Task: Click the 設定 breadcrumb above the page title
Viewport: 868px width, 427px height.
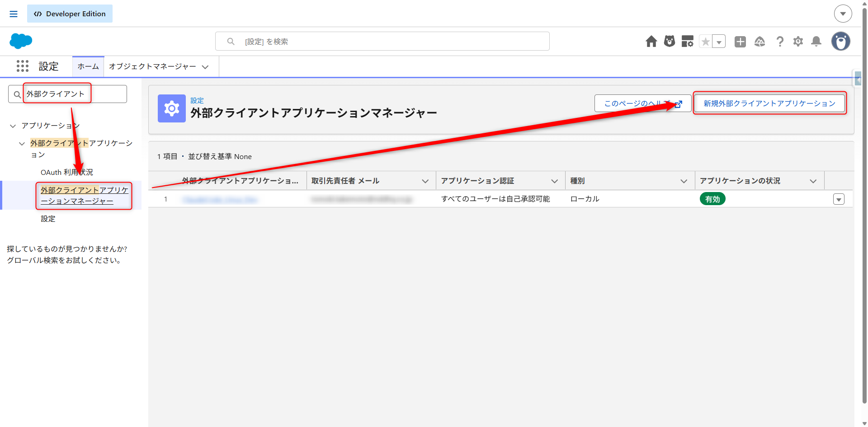Action: pyautogui.click(x=197, y=100)
